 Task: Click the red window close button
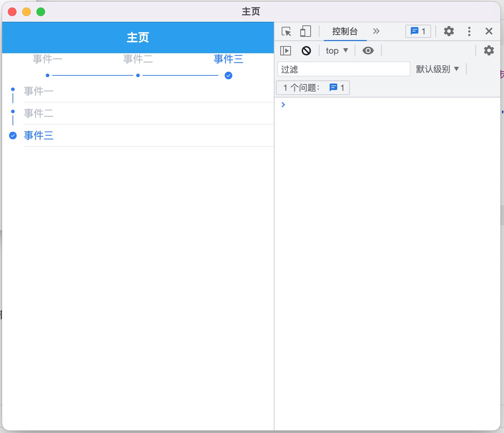[12, 12]
